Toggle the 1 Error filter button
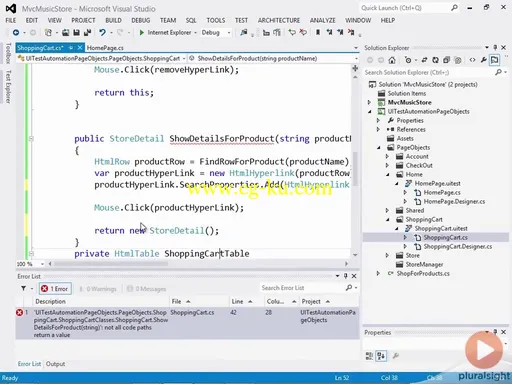The width and height of the screenshot is (512, 384). coord(54,289)
